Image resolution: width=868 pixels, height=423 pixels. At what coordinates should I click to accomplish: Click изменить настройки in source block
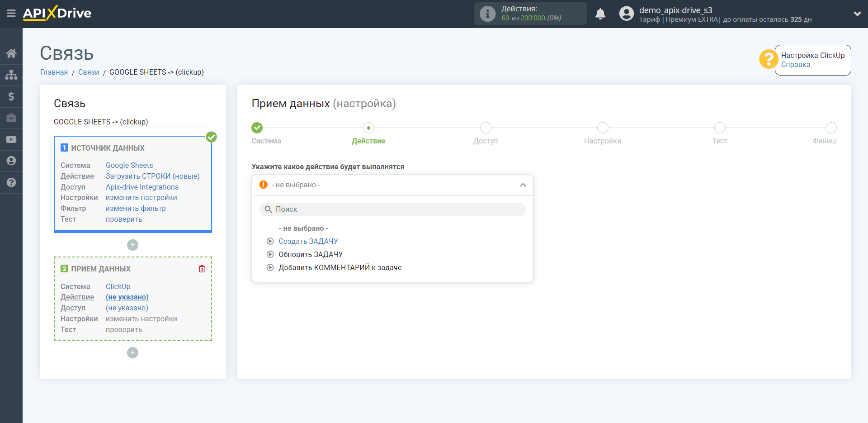click(x=142, y=197)
